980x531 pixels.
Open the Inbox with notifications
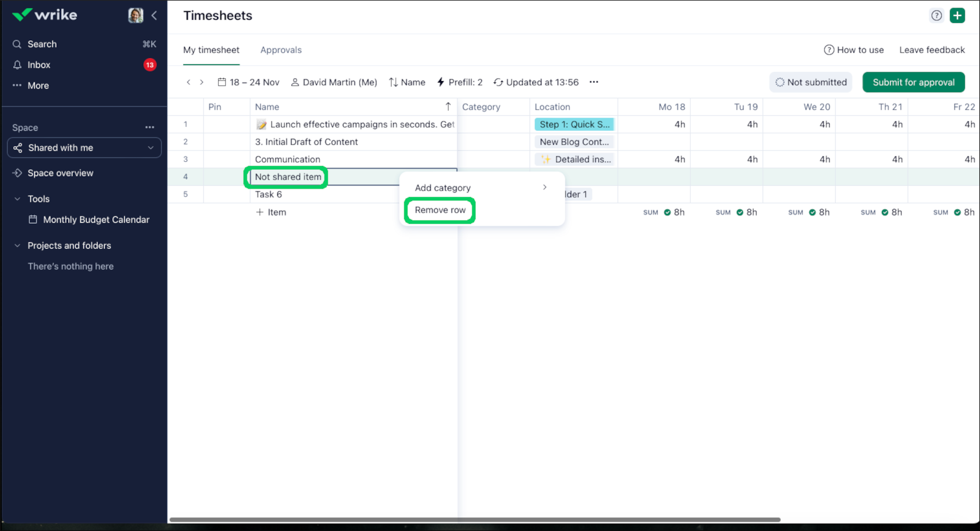[38, 64]
